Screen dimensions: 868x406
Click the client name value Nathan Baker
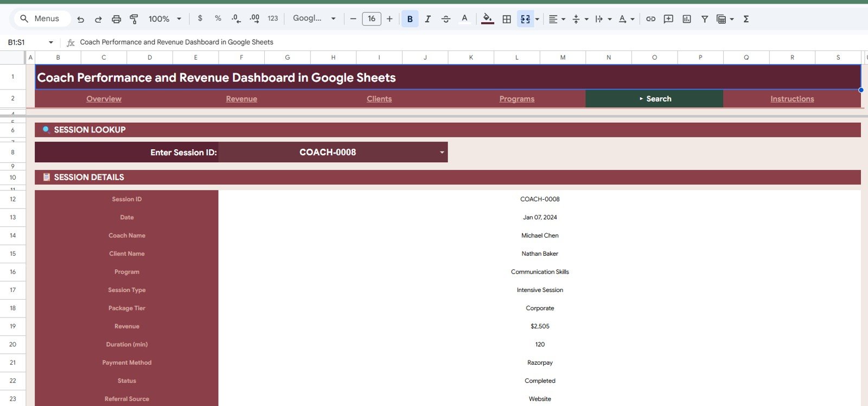(x=540, y=253)
